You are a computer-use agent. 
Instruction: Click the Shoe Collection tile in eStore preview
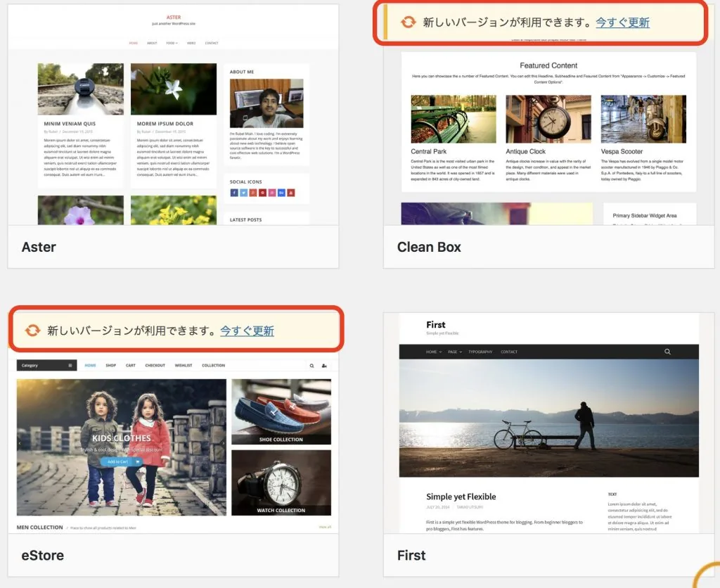pos(281,411)
